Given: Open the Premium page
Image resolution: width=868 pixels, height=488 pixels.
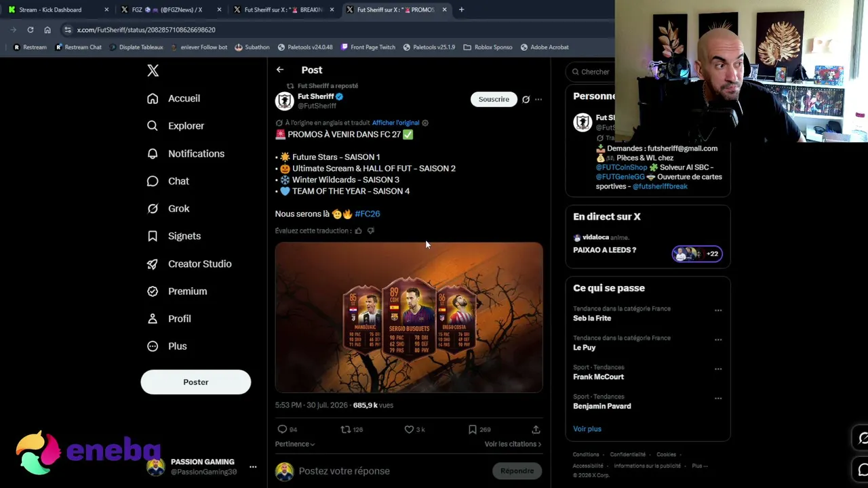Looking at the screenshot, I should point(177,291).
